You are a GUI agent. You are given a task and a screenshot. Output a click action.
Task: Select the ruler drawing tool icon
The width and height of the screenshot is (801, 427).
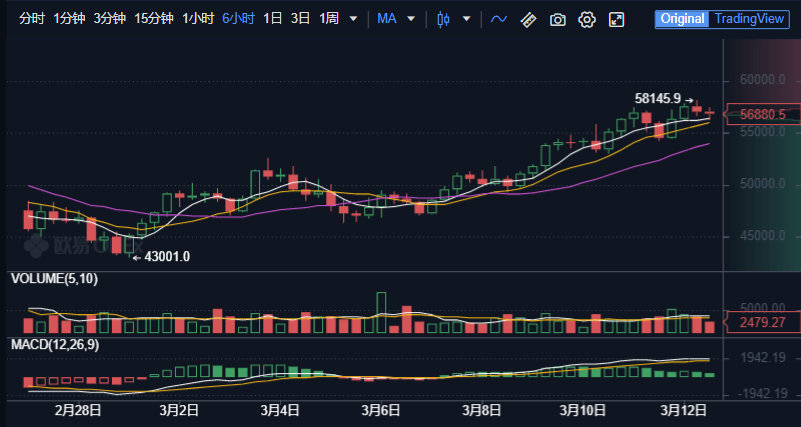(528, 20)
